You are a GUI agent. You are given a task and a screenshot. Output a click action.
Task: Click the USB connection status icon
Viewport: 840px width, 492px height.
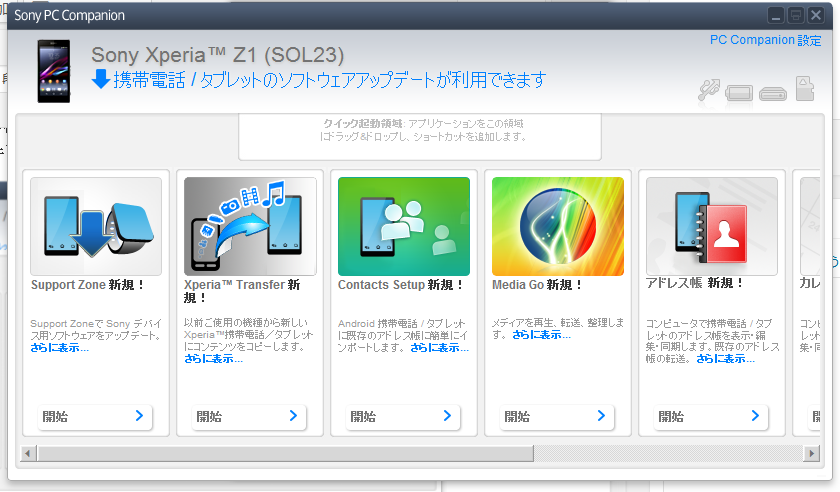[x=709, y=90]
